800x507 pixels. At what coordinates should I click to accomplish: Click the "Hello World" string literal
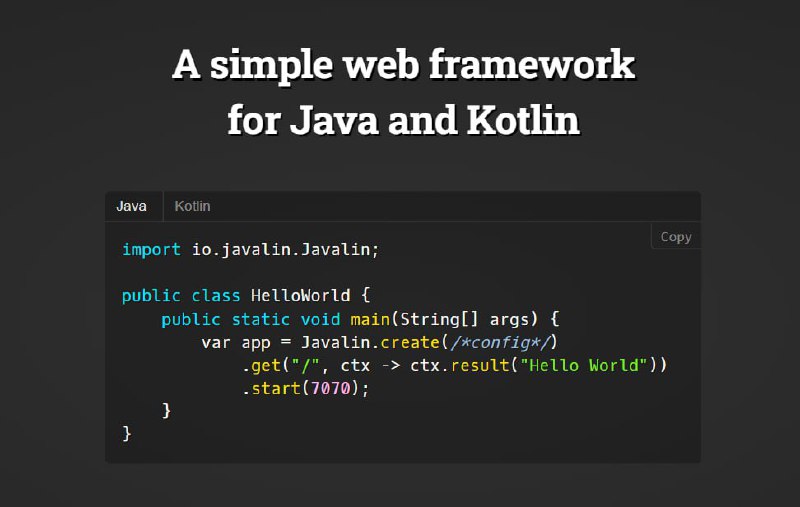click(584, 365)
